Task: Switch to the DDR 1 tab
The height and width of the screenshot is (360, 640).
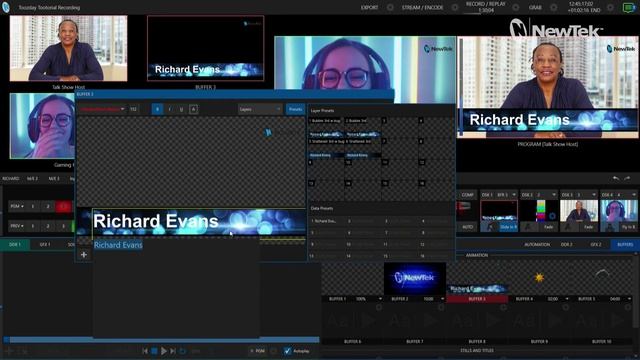Action: [15, 244]
